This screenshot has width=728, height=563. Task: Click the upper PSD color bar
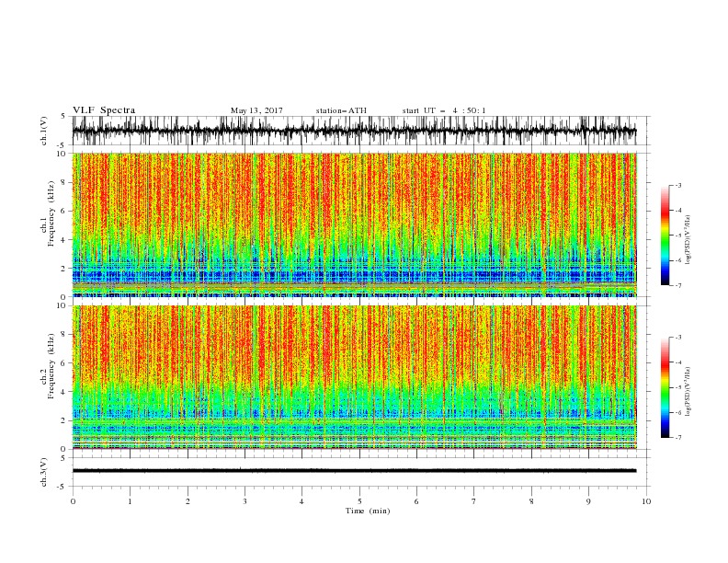(x=665, y=236)
